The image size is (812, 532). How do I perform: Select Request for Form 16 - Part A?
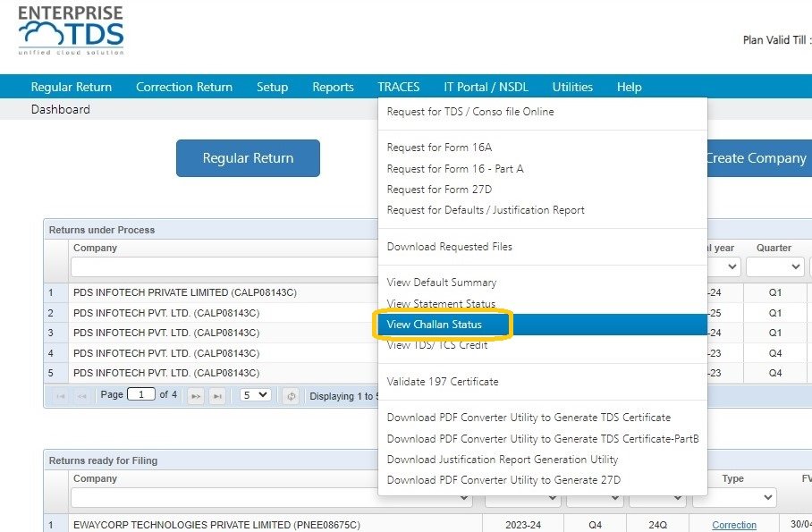coord(543,169)
